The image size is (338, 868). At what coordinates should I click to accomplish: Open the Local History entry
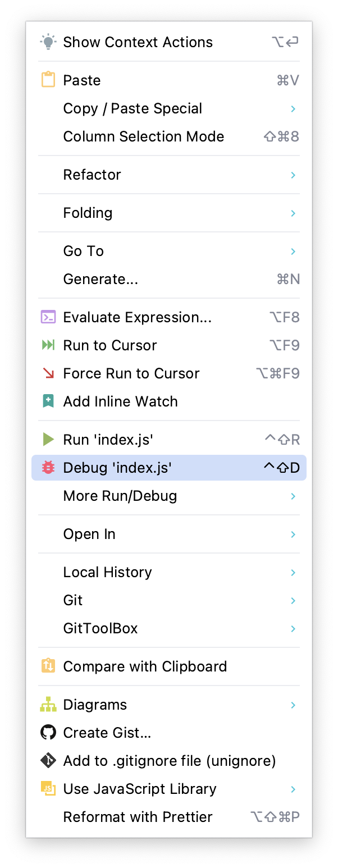tap(107, 572)
